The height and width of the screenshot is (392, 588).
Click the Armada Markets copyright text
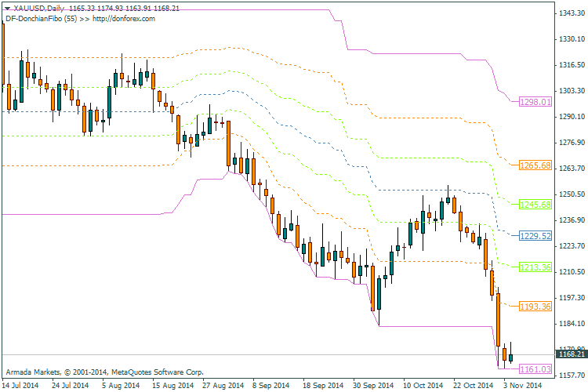(x=104, y=371)
